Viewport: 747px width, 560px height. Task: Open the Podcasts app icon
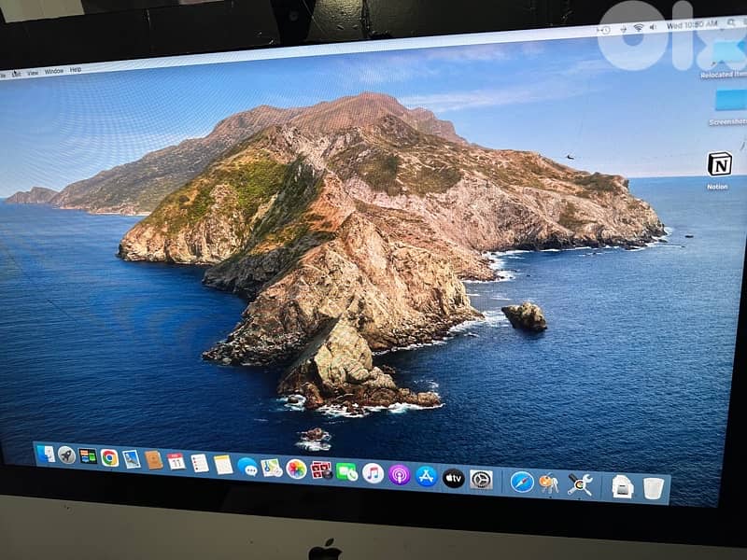tap(400, 474)
